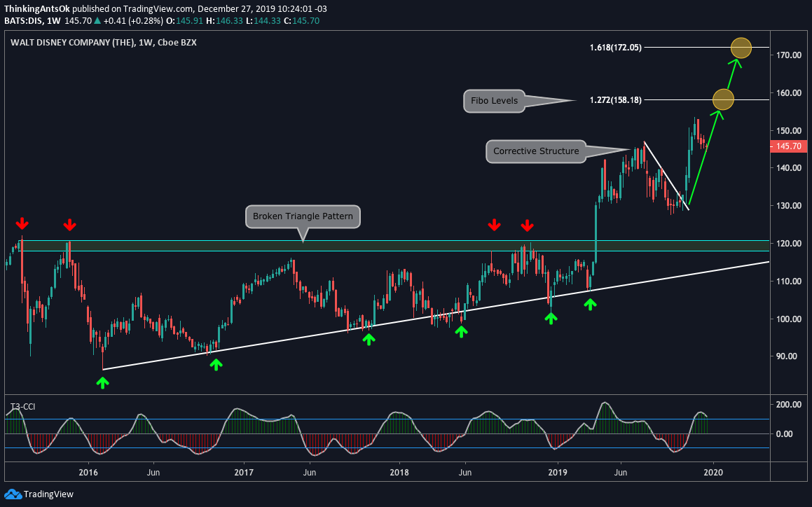Image resolution: width=812 pixels, height=507 pixels.
Task: Select the Fibo Levels callout
Action: pos(494,100)
